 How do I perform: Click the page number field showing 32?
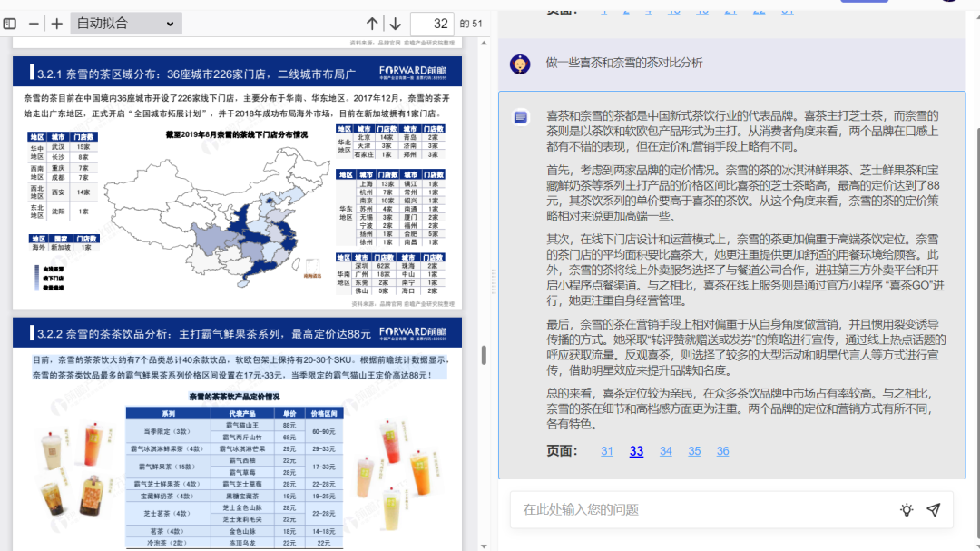pos(432,24)
